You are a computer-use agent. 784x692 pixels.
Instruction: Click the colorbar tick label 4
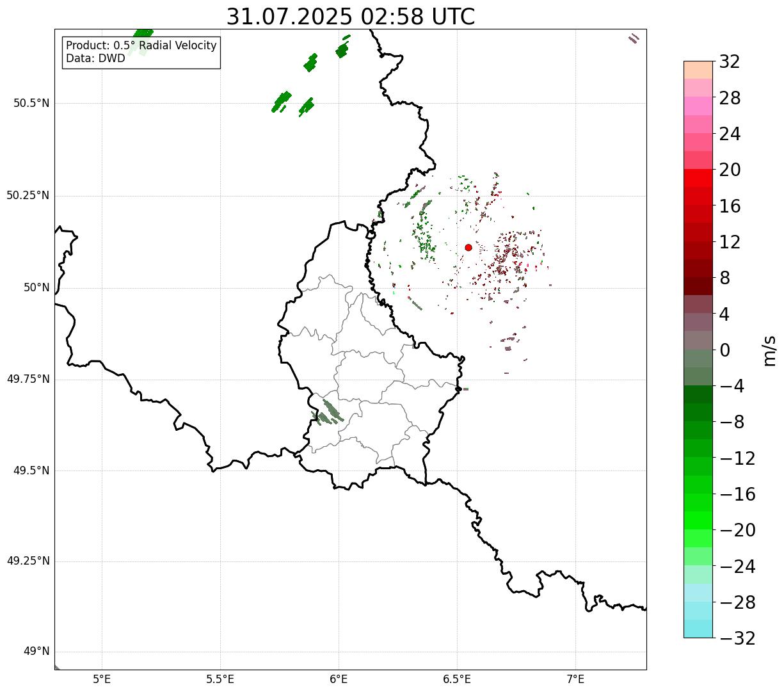pyautogui.click(x=725, y=314)
